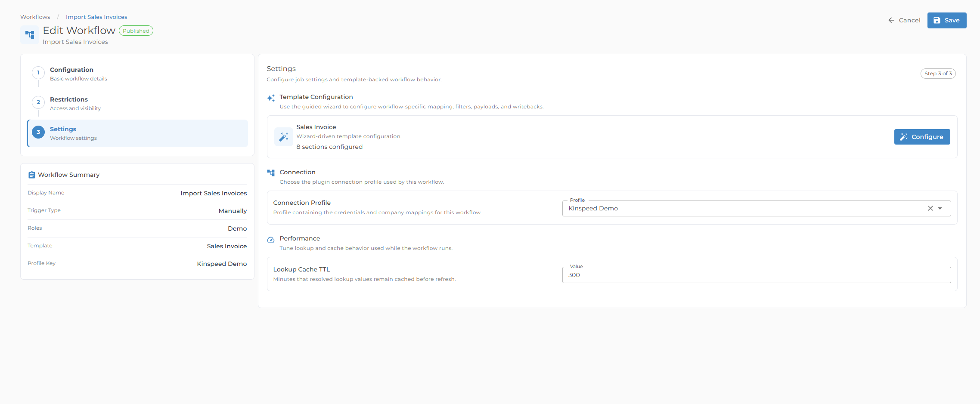Click the Performance heading
Viewport: 980px width, 404px height.
pyautogui.click(x=300, y=239)
